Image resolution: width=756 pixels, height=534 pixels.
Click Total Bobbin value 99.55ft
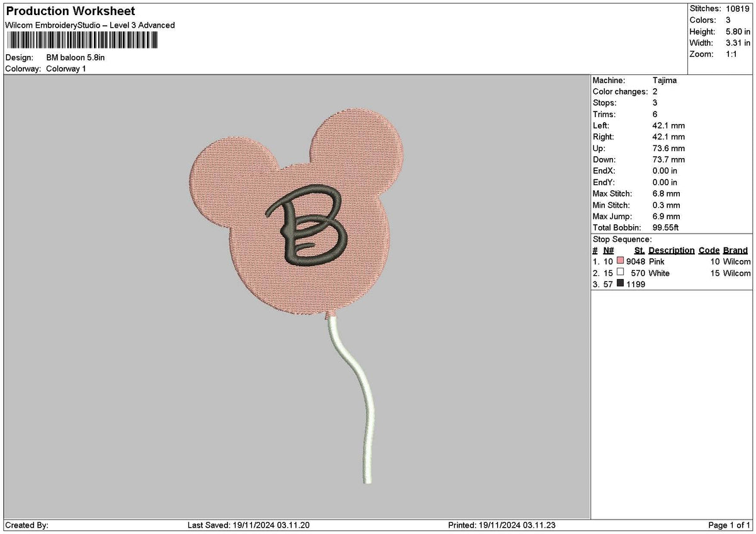[666, 228]
